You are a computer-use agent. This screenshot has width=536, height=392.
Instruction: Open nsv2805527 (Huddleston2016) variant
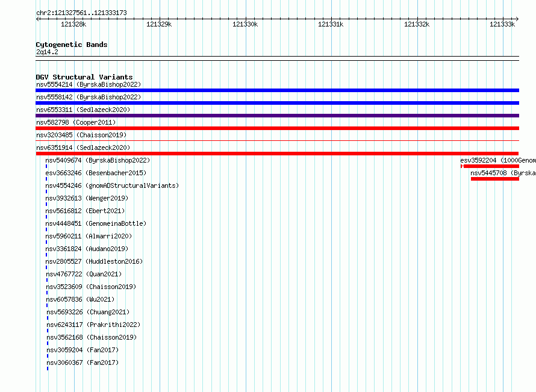point(94,261)
